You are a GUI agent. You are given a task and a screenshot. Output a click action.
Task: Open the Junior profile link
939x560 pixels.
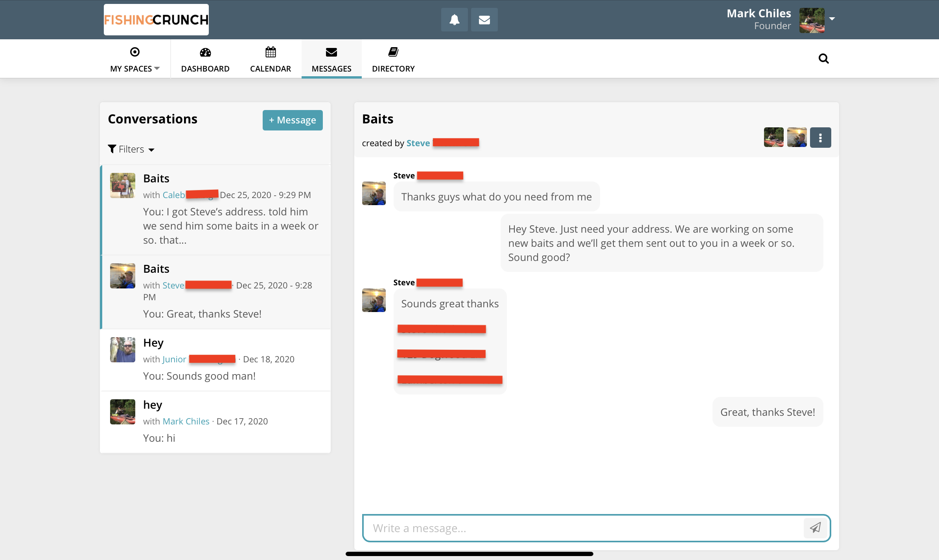(x=174, y=359)
